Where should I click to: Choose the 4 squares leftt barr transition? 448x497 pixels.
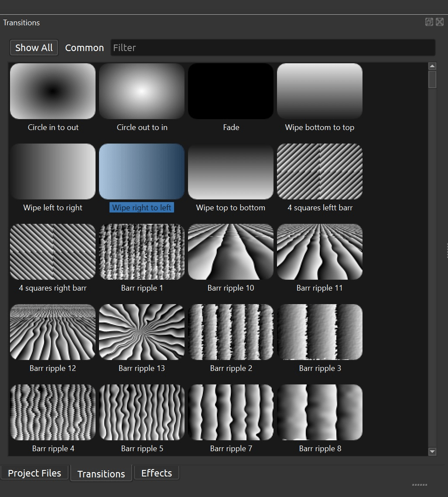tap(320, 171)
